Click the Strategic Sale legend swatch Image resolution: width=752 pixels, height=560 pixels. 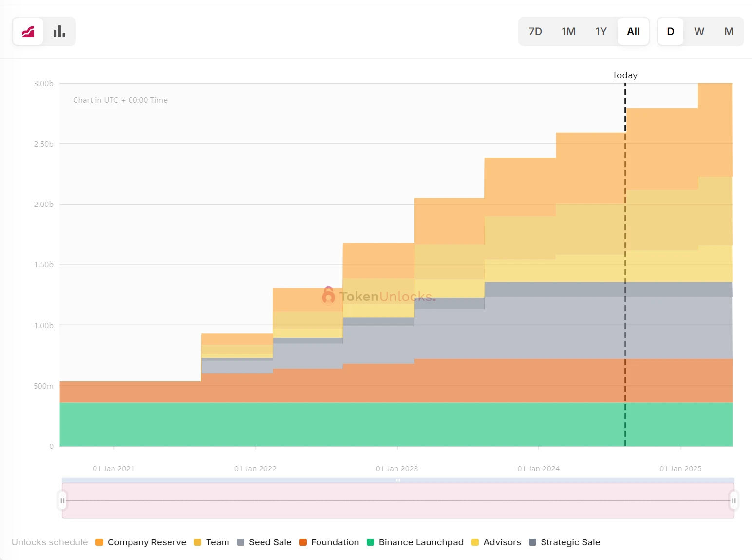tap(533, 542)
